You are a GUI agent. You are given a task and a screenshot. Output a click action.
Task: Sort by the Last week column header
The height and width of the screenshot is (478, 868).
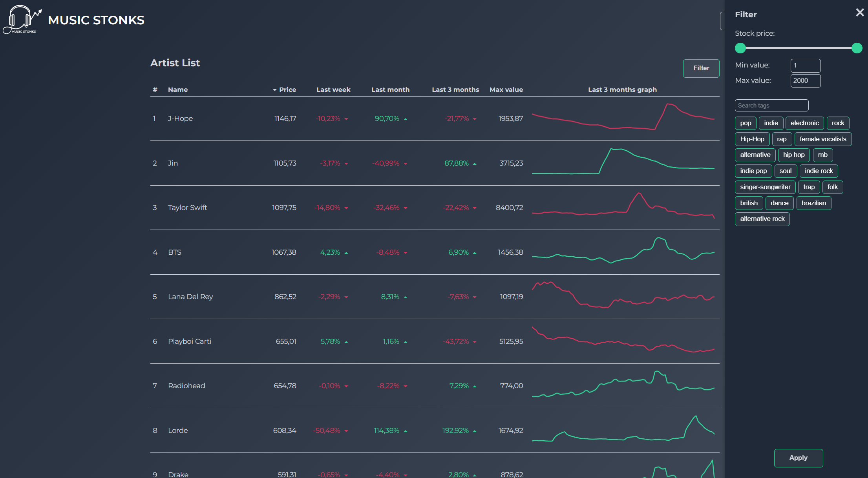pos(333,90)
